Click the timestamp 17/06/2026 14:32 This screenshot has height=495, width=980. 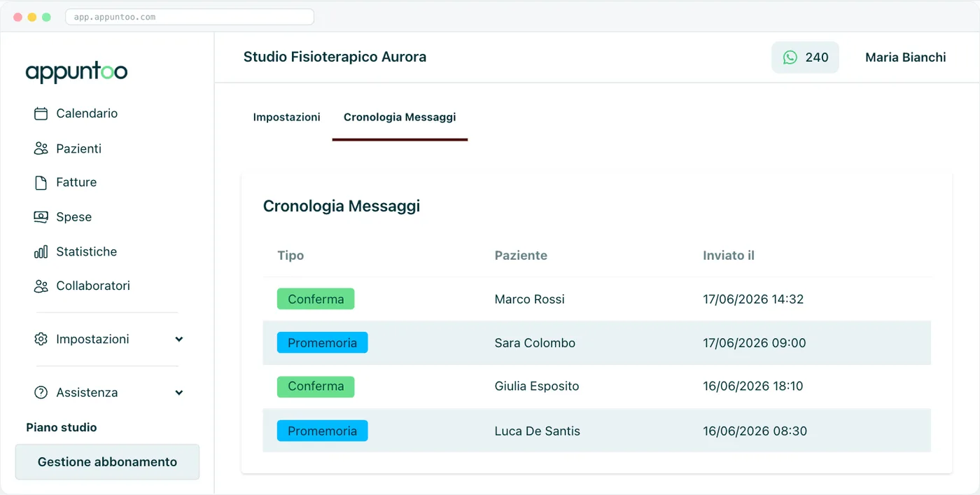(x=753, y=300)
